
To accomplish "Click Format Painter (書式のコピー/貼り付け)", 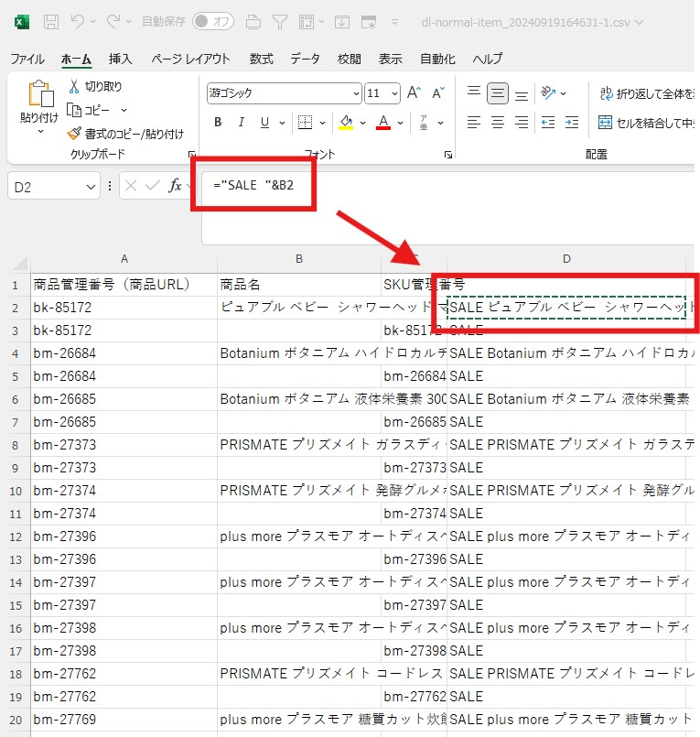I will click(x=125, y=134).
